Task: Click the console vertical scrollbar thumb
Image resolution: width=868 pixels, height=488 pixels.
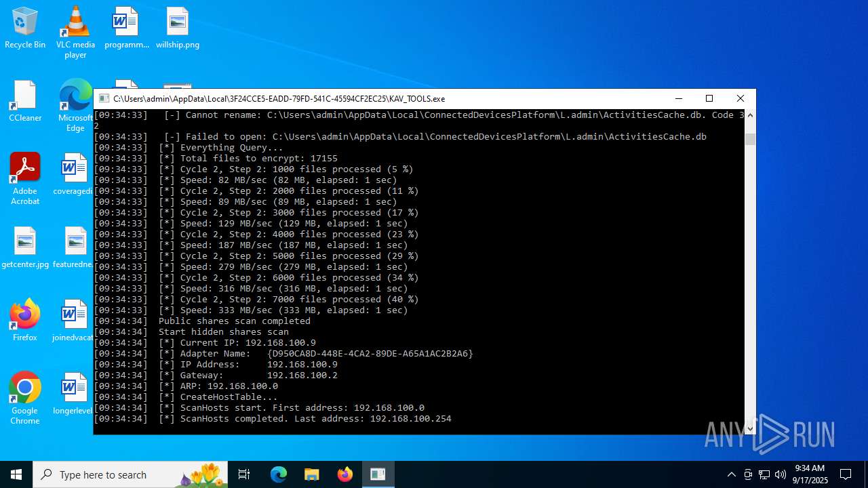Action: point(750,139)
